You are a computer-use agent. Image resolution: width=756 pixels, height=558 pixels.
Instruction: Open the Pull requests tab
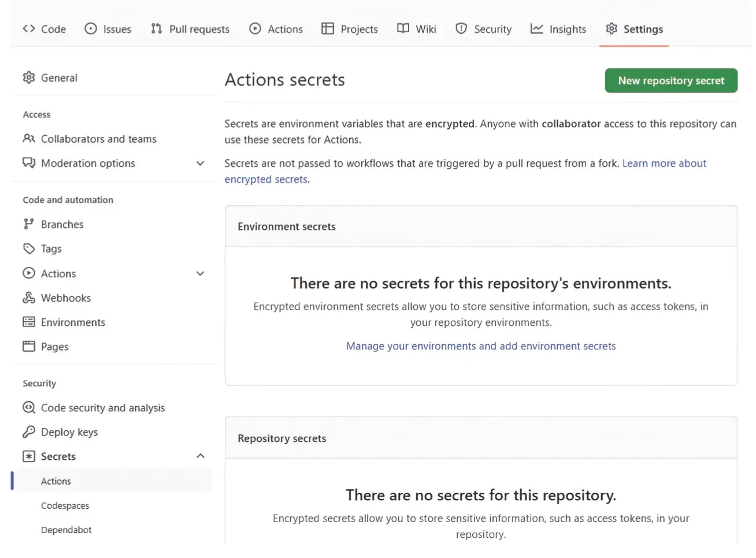(190, 29)
